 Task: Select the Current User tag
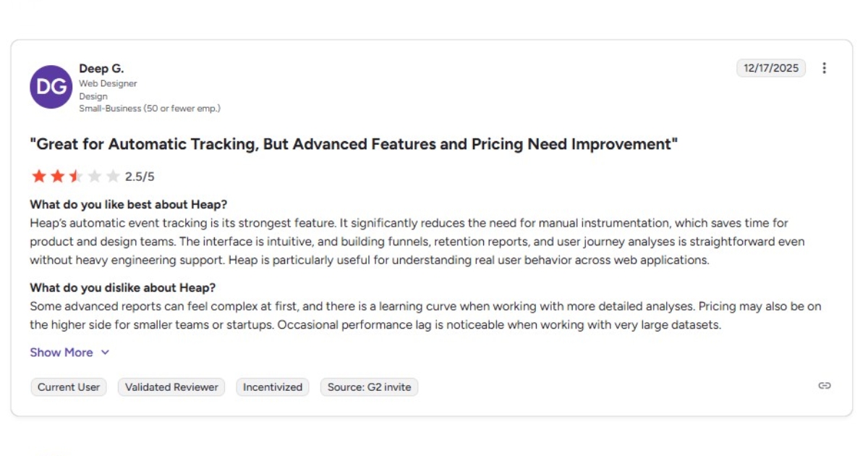(68, 387)
